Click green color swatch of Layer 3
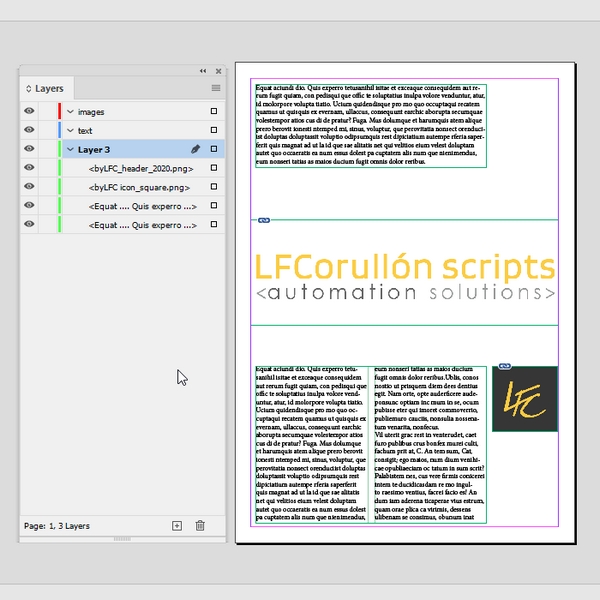Viewport: 600px width, 600px height. coord(59,148)
